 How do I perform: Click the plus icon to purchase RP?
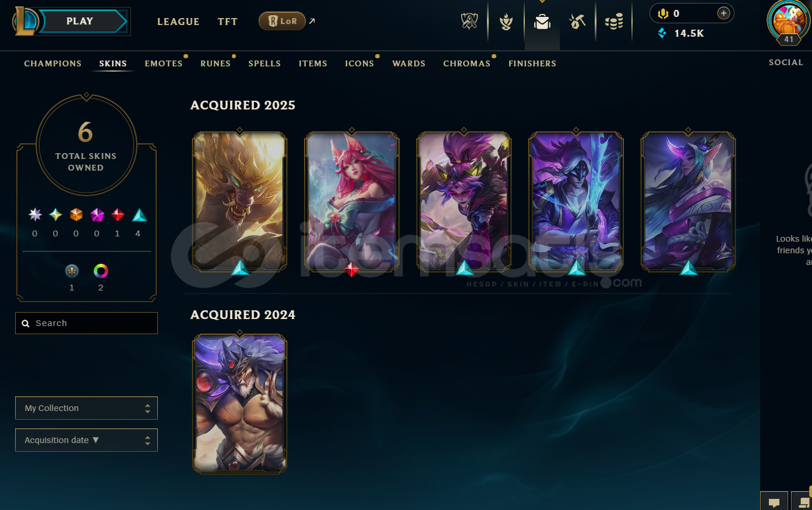pos(723,13)
